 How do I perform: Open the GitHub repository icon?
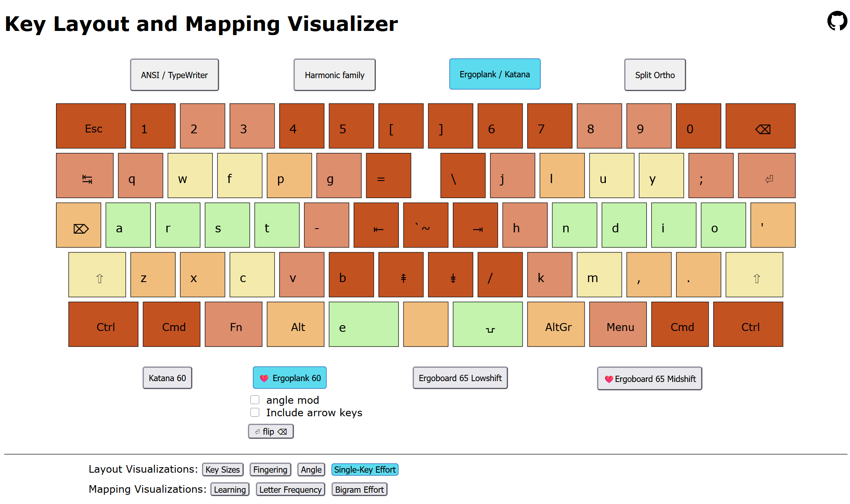(x=837, y=21)
